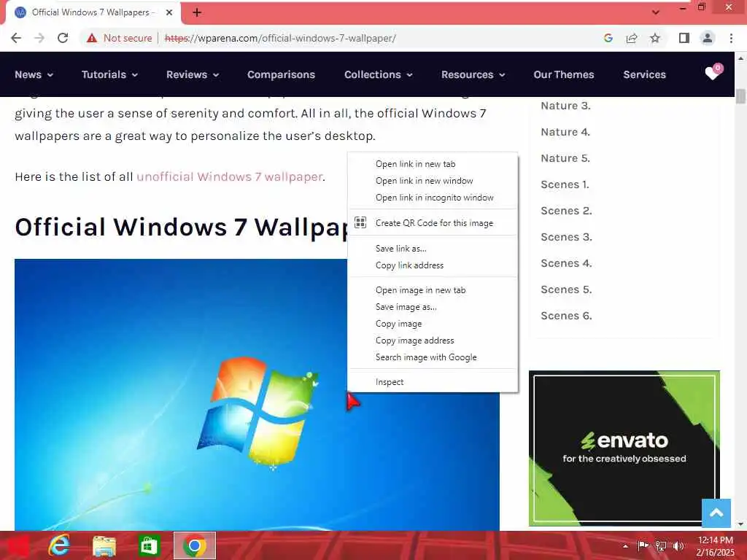Click the QR code icon in context menu
The height and width of the screenshot is (560, 747).
360,222
